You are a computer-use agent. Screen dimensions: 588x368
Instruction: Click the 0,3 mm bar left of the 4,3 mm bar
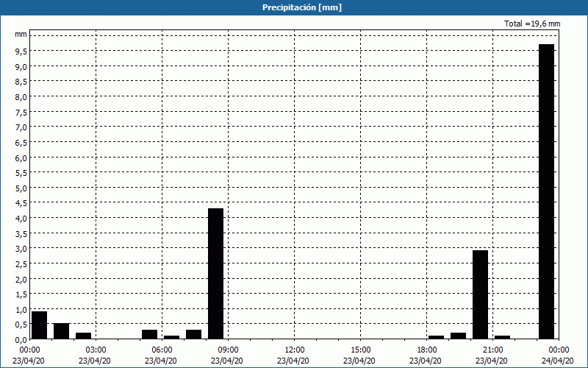(x=193, y=334)
